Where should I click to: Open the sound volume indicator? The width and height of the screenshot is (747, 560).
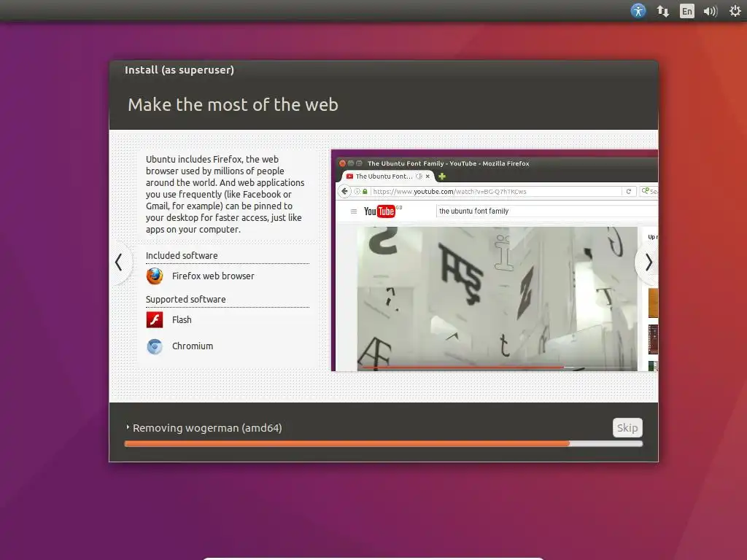pos(711,11)
